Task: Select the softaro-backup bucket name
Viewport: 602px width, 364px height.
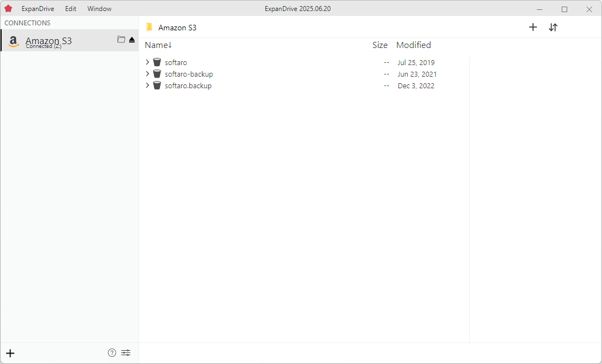Action: pyautogui.click(x=189, y=74)
